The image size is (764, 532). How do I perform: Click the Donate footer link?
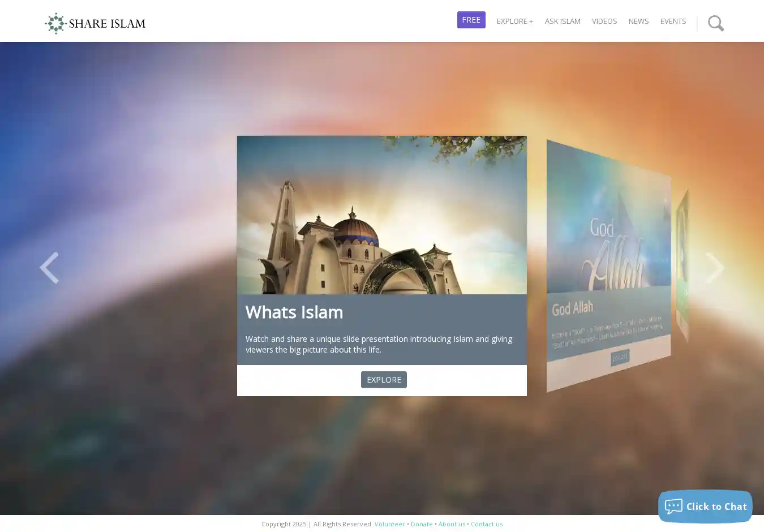tap(422, 524)
